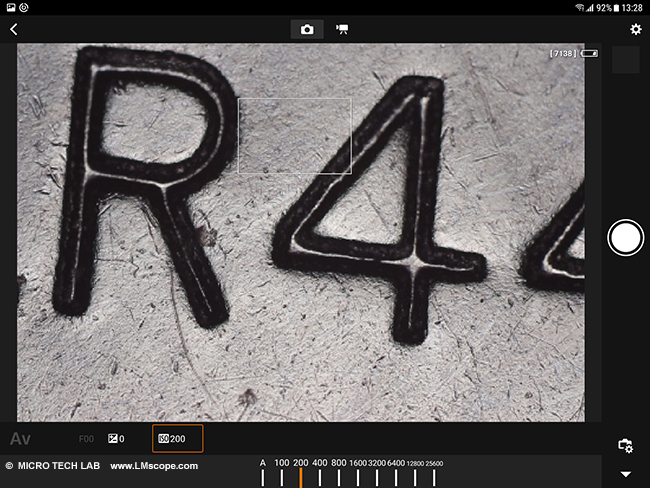Set ISO to 100 on the scale

point(281,473)
